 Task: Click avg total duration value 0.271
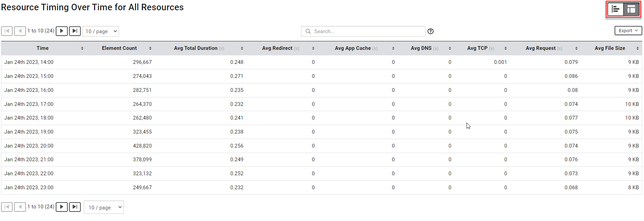237,76
